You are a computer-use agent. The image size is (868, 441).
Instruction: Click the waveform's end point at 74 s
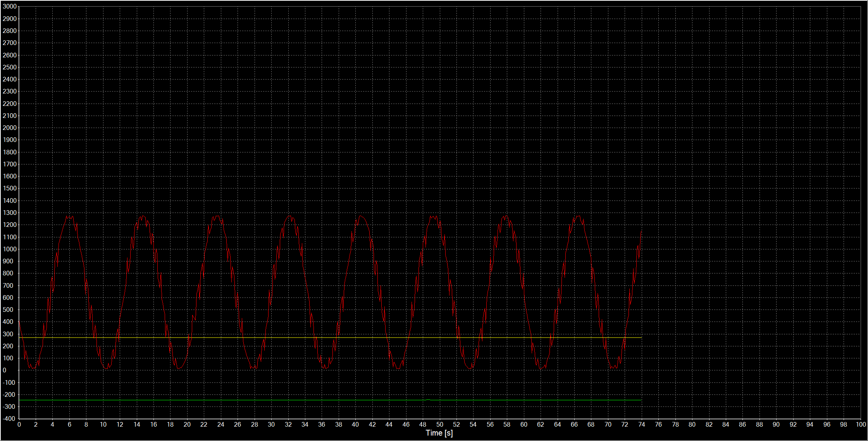click(641, 232)
